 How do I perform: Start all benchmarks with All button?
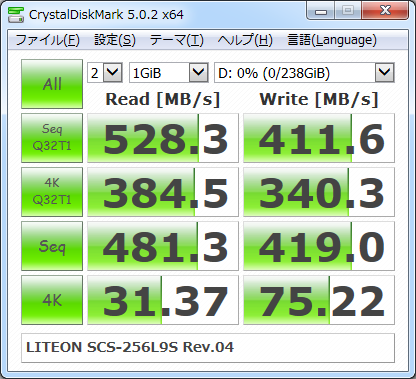pyautogui.click(x=52, y=84)
